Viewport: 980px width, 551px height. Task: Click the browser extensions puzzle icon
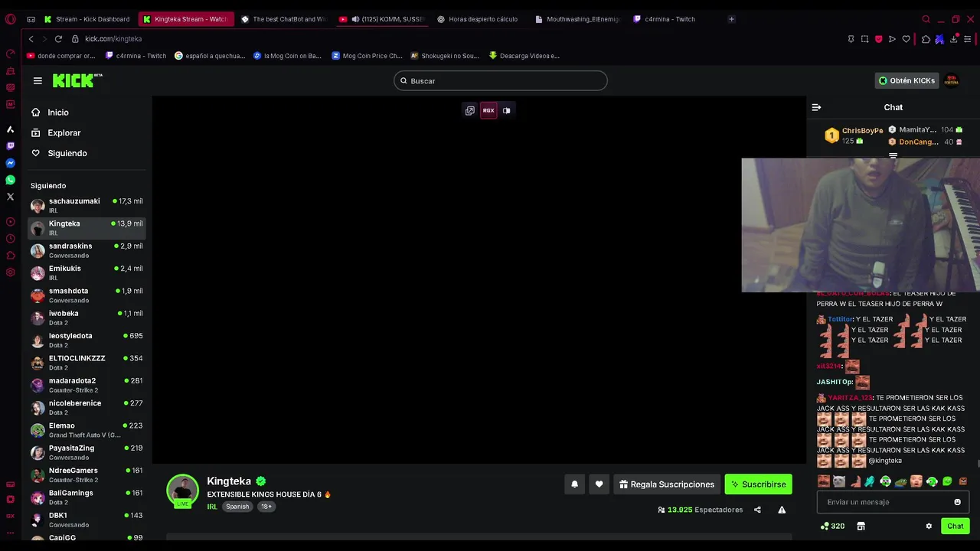926,39
